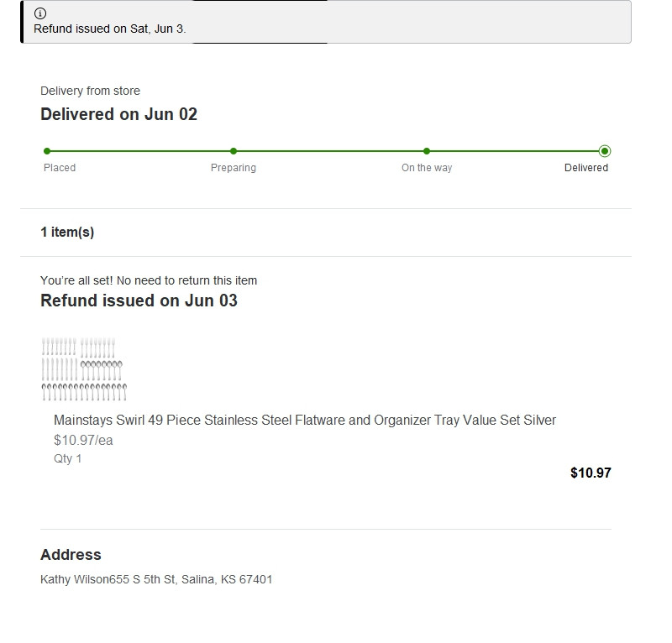Viewport: 672px width, 643px height.
Task: Click the Preparing step dot
Action: [234, 151]
